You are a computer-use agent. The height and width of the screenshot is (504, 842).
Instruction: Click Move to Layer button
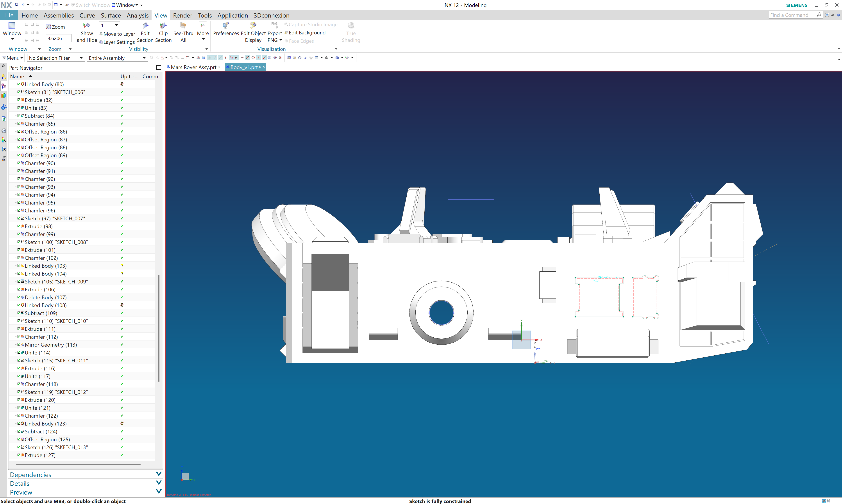119,34
